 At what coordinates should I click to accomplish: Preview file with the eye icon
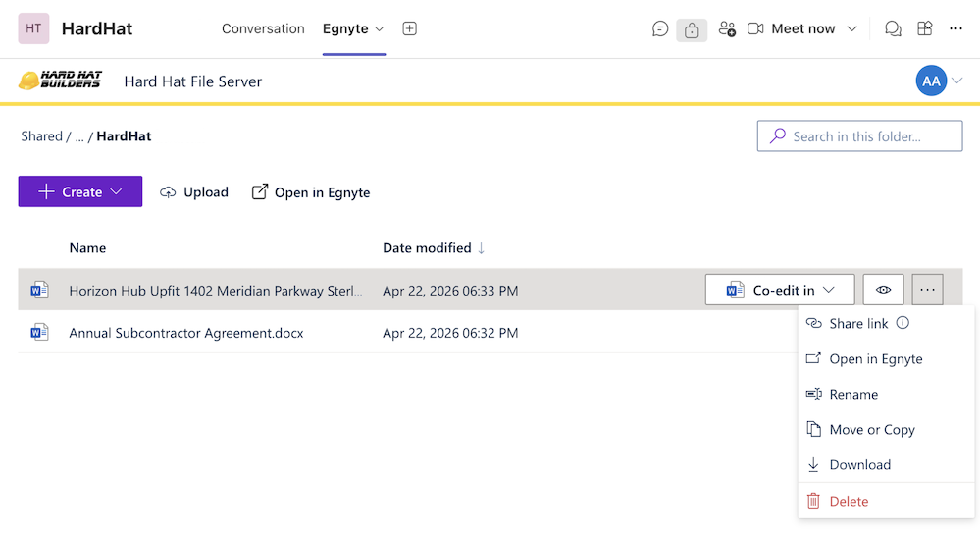tap(883, 290)
